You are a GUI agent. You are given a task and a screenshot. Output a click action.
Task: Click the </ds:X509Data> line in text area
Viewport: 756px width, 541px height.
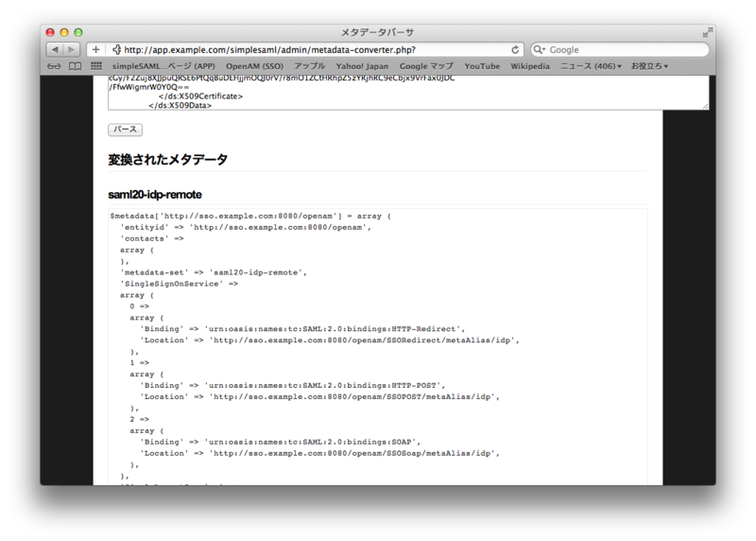click(x=180, y=105)
